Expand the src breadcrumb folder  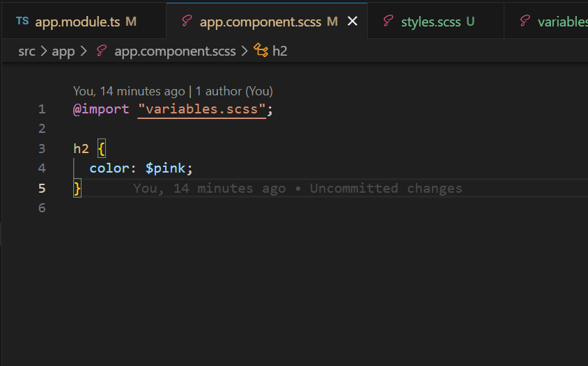point(26,51)
